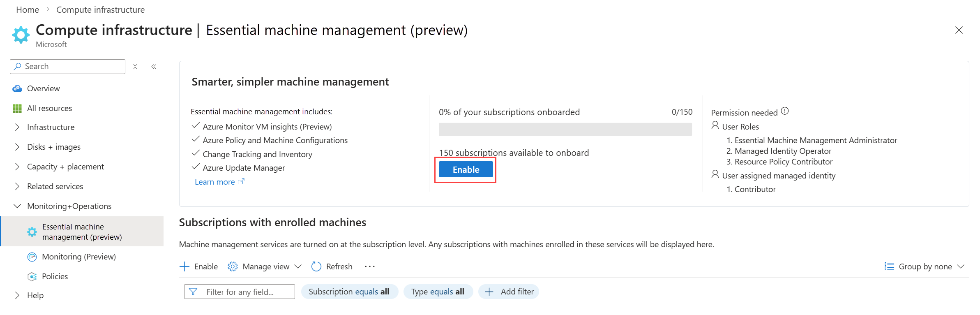The height and width of the screenshot is (315, 980).
Task: Click the Essential machine management gear icon
Action: click(32, 232)
